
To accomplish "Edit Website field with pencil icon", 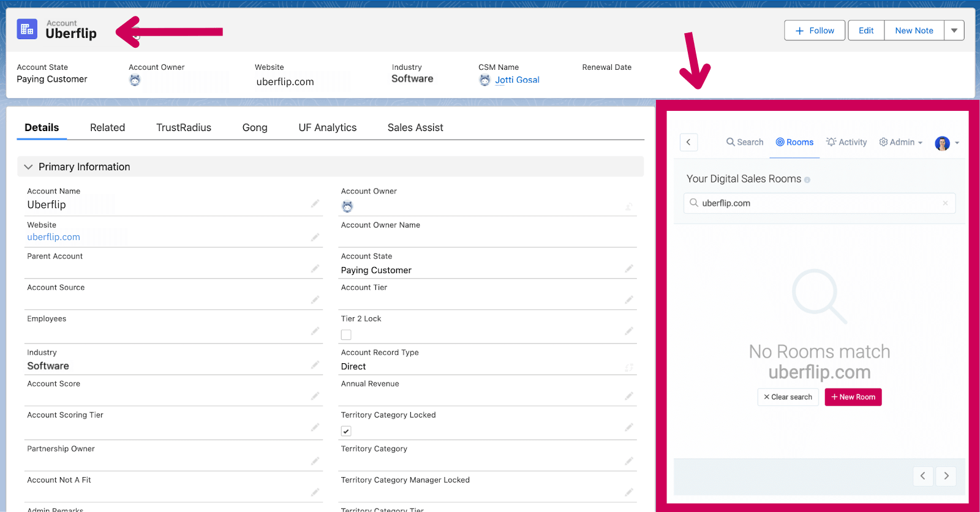I will point(315,237).
